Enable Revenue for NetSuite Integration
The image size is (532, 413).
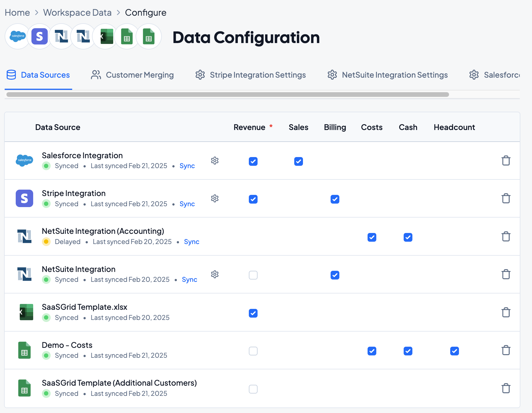coord(253,275)
